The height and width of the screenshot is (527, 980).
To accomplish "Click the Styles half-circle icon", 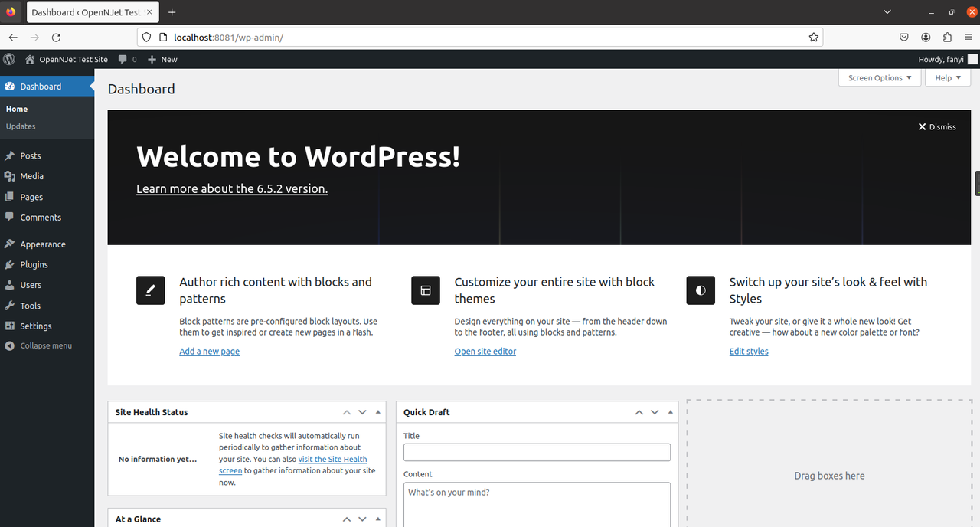I will click(701, 290).
